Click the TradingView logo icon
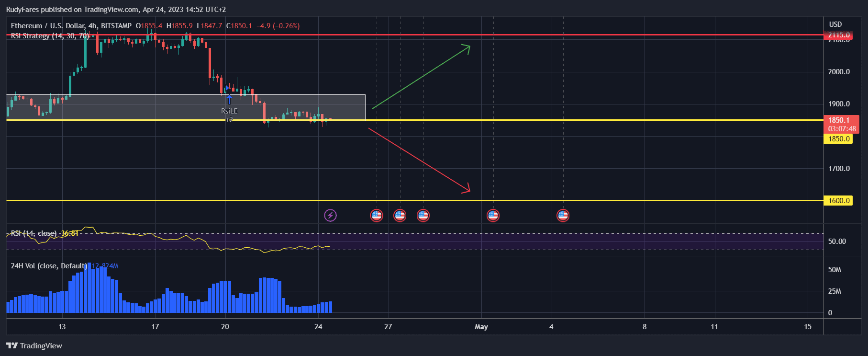The width and height of the screenshot is (868, 356). click(x=12, y=345)
